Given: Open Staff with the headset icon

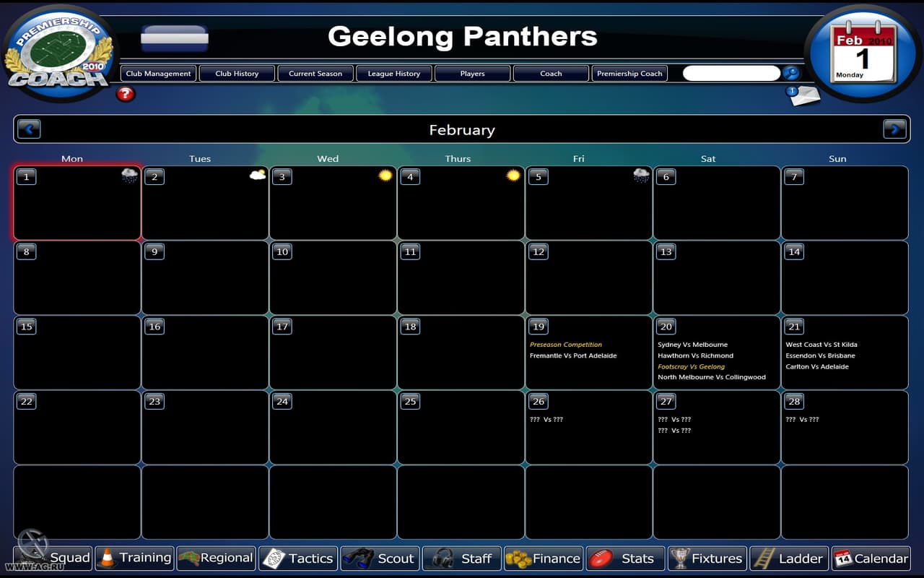Looking at the screenshot, I should pyautogui.click(x=462, y=558).
